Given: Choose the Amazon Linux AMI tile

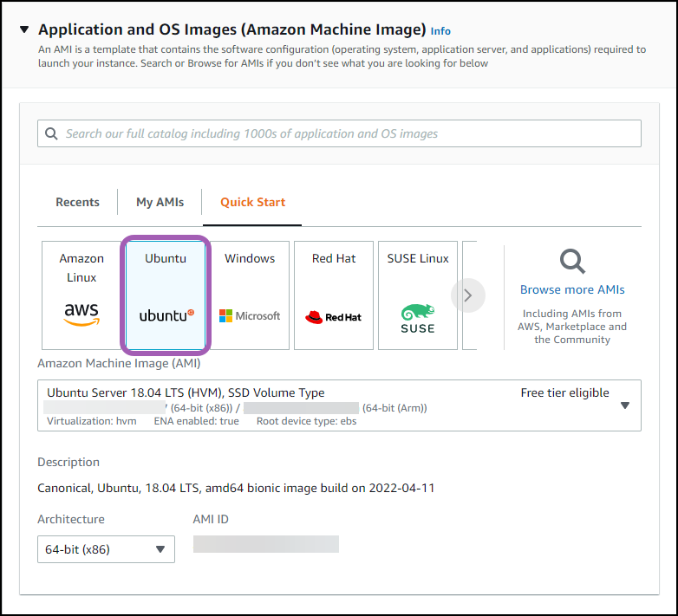Looking at the screenshot, I should (x=81, y=295).
